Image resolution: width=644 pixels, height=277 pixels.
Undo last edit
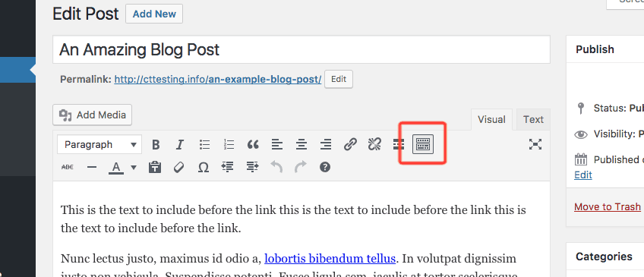coord(276,167)
